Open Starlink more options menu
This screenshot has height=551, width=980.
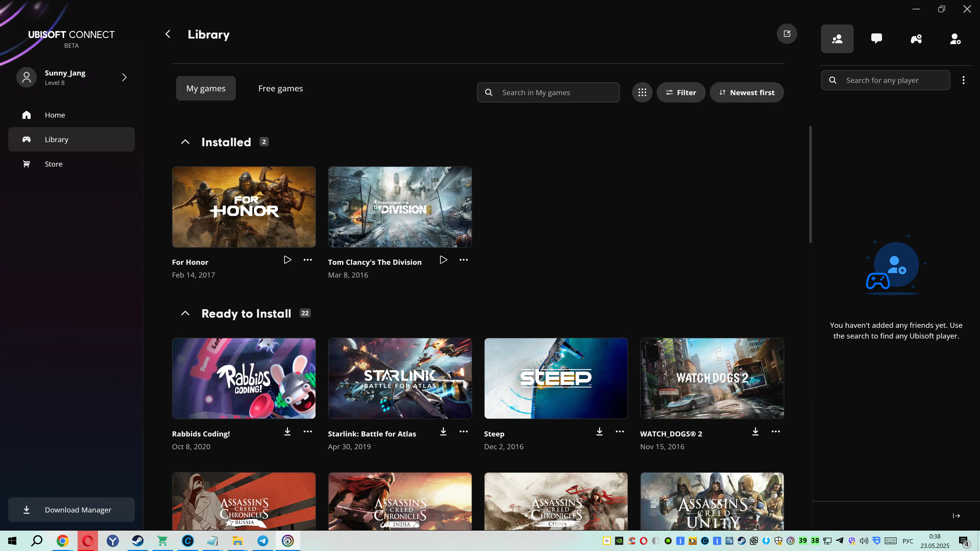[464, 431]
